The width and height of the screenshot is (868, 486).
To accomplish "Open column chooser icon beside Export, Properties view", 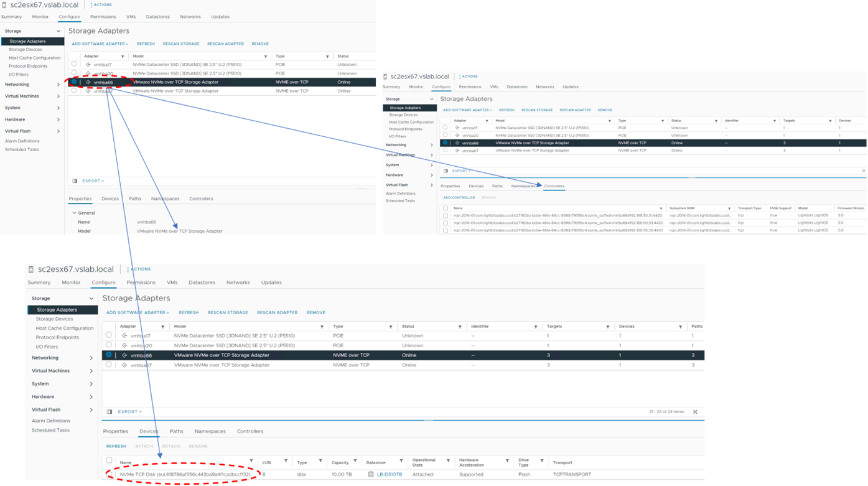I will tap(75, 181).
